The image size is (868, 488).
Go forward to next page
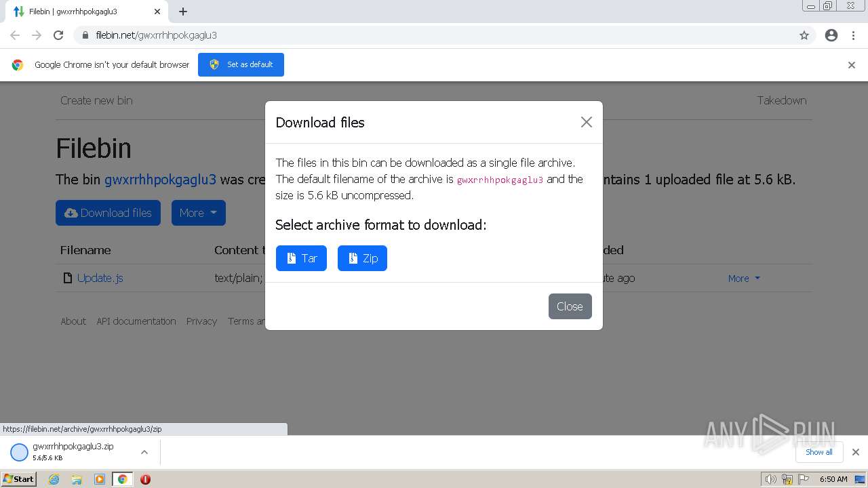click(x=37, y=35)
